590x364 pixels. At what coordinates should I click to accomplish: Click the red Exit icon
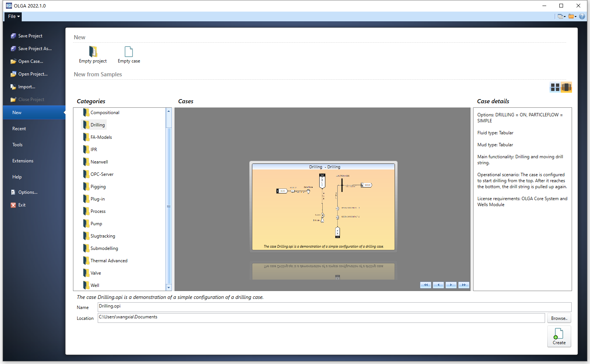coord(13,205)
